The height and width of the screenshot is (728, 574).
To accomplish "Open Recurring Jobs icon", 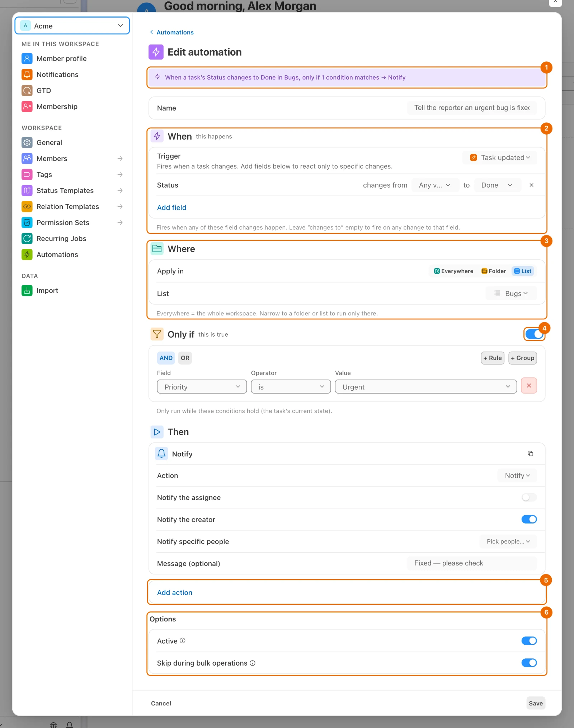I will click(27, 238).
